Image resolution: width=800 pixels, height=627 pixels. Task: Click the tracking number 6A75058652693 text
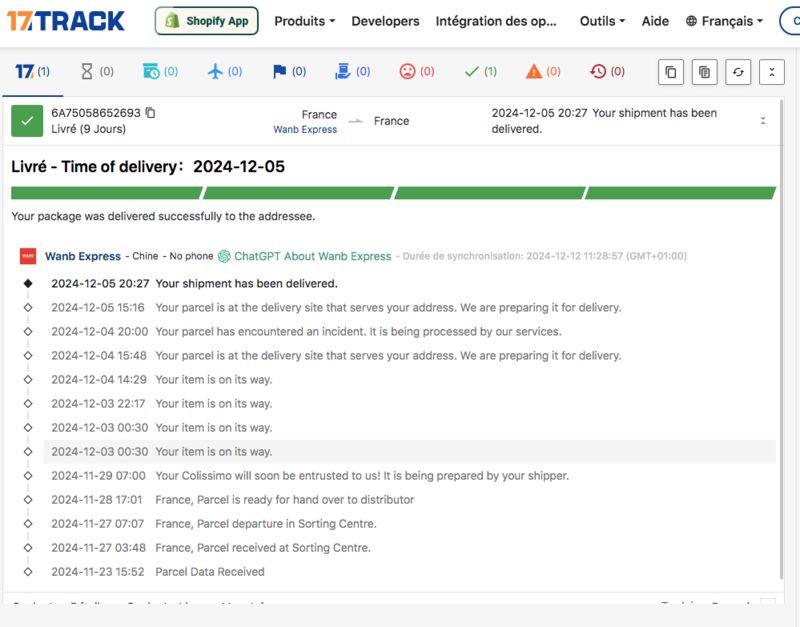click(x=96, y=113)
